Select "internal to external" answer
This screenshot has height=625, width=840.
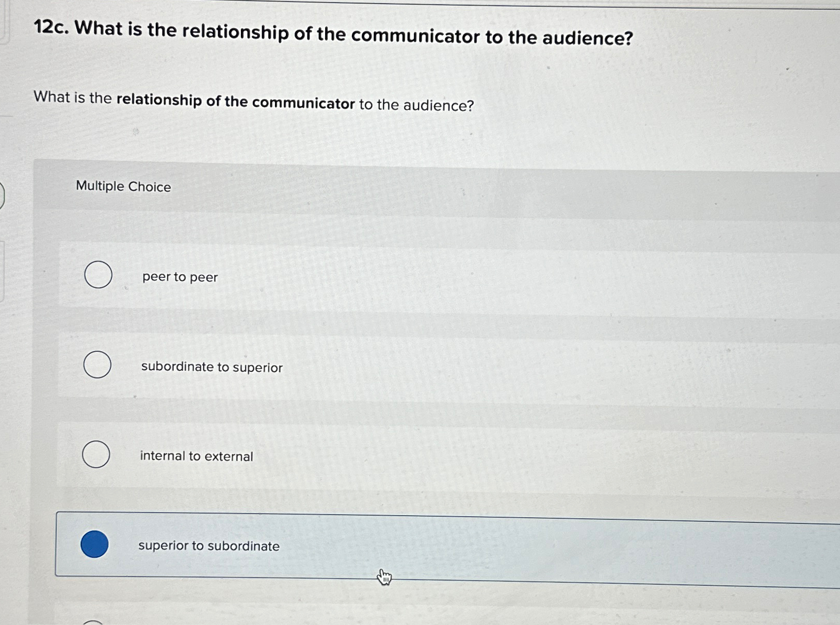(95, 454)
